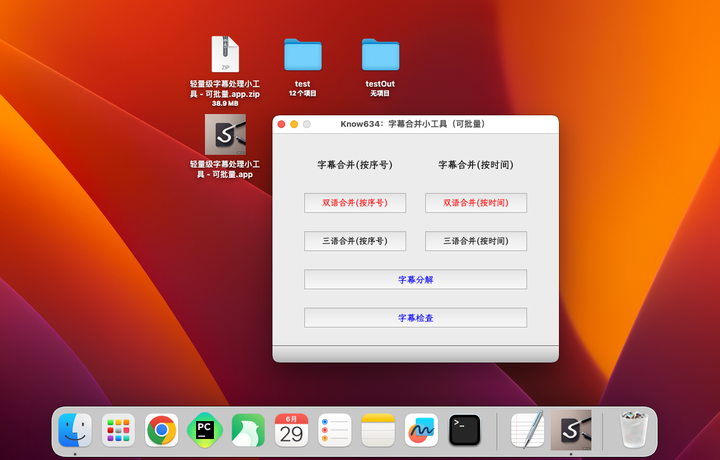The height and width of the screenshot is (460, 720).
Task: Select the 字幕合并(按时间) heading label
Action: pos(476,165)
